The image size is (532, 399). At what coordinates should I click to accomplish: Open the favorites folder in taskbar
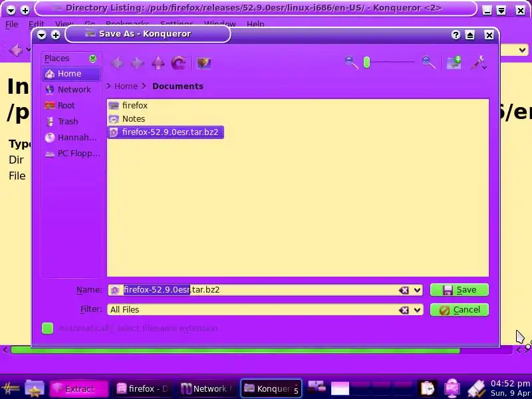[35, 388]
